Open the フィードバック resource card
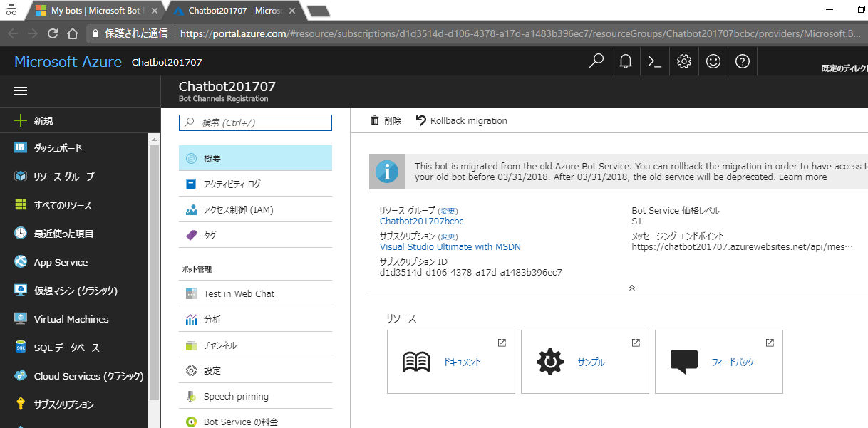 [x=719, y=362]
